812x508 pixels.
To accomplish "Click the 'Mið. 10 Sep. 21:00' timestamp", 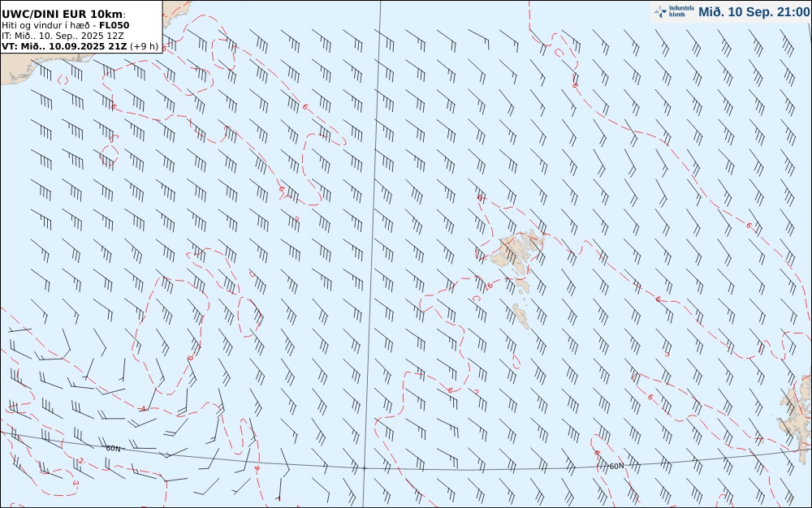I will (754, 12).
